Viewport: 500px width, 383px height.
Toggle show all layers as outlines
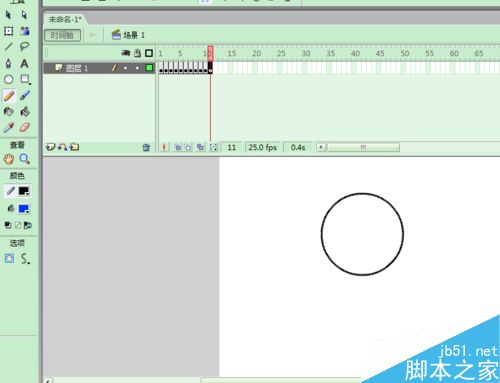[x=149, y=53]
